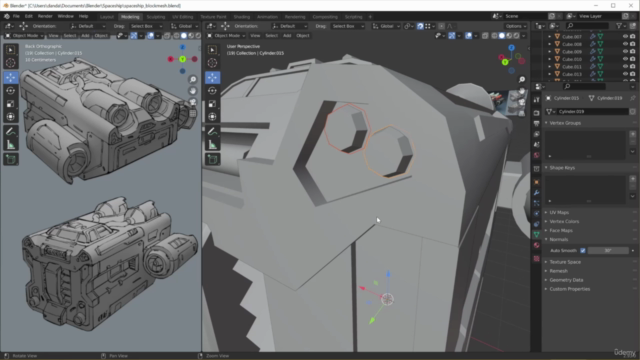The height and width of the screenshot is (360, 640).
Task: Open the Render properties tab
Action: point(536,113)
